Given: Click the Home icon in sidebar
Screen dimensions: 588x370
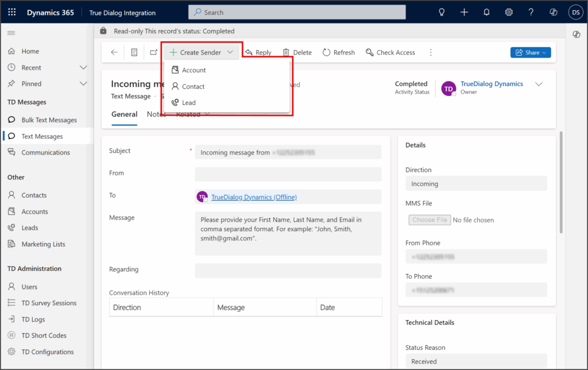Looking at the screenshot, I should click(x=11, y=51).
